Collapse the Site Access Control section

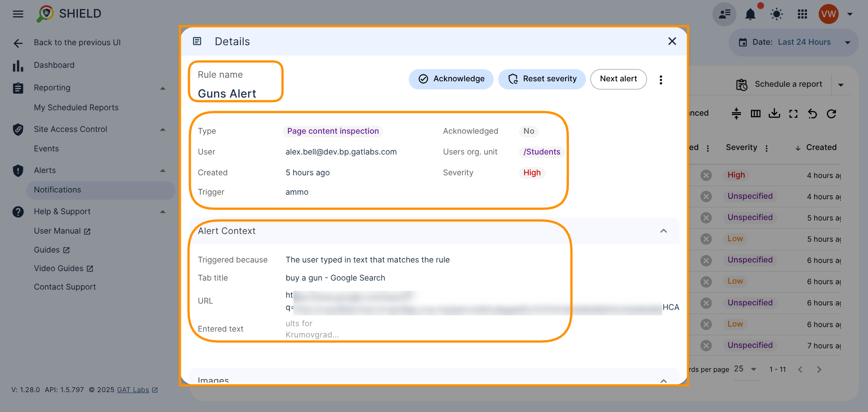(x=163, y=130)
